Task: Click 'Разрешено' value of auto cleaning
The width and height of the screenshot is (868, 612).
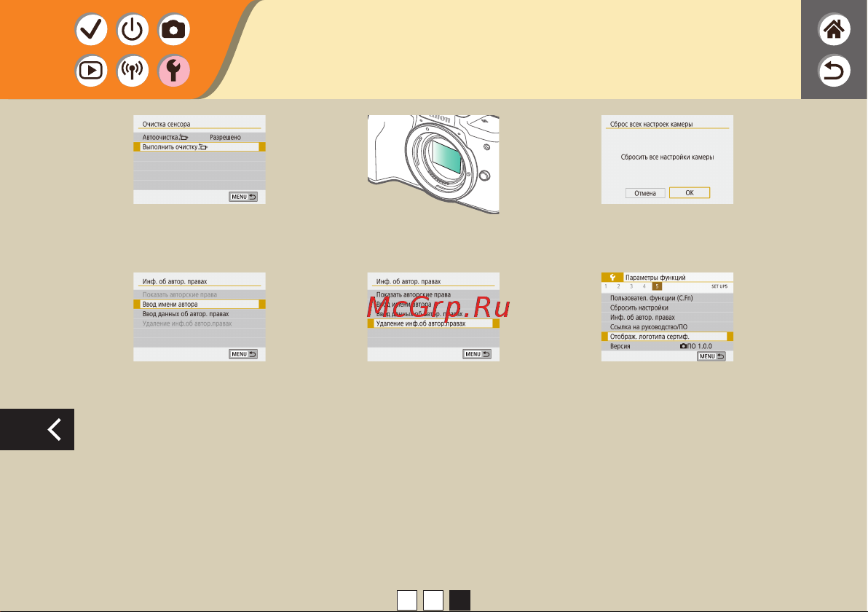Action: [x=225, y=138]
